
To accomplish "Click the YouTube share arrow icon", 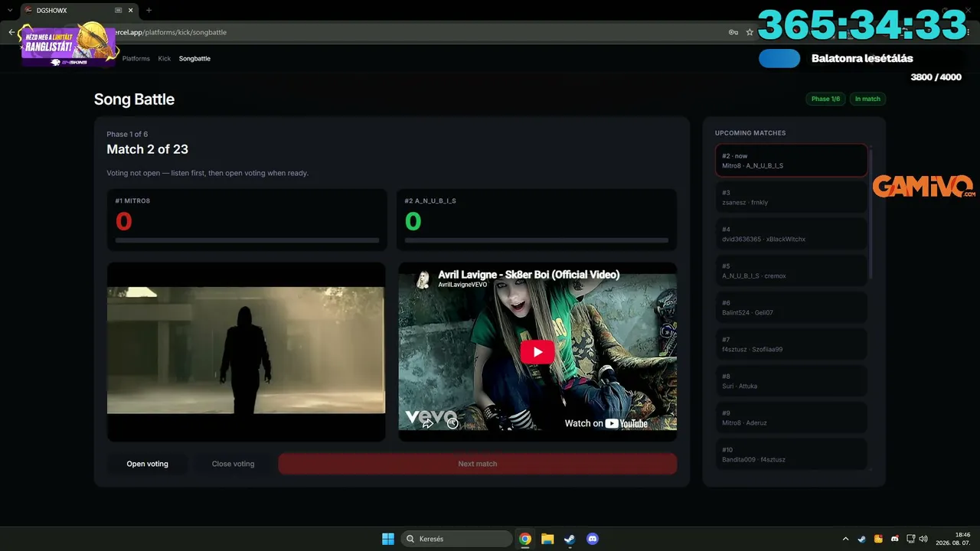I will coord(428,422).
